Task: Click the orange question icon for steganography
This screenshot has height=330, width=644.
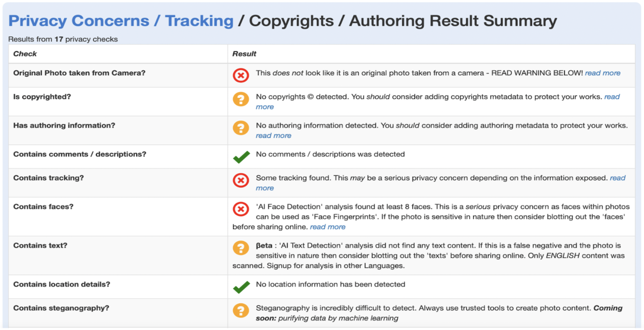Action: coord(241,310)
